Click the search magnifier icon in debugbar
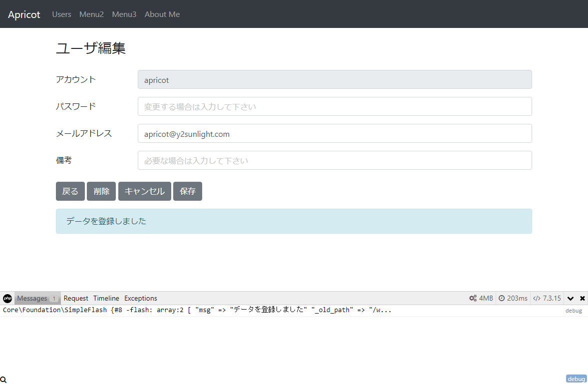Image resolution: width=588 pixels, height=384 pixels. pyautogui.click(x=3, y=380)
